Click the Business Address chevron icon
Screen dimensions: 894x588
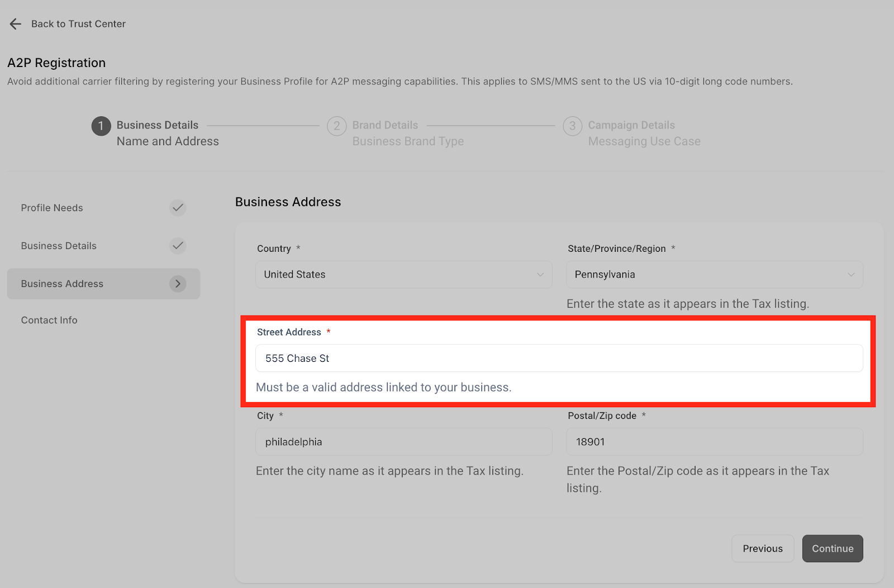[x=178, y=284]
